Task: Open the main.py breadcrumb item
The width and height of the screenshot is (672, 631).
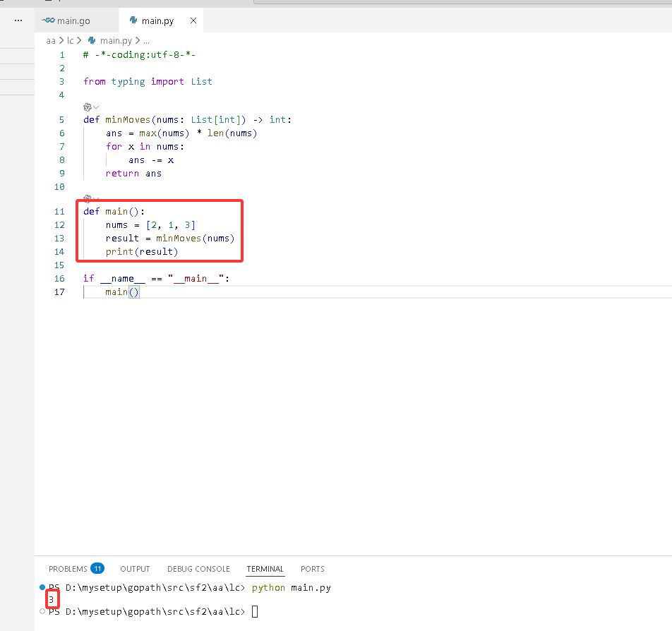Action: [x=116, y=41]
